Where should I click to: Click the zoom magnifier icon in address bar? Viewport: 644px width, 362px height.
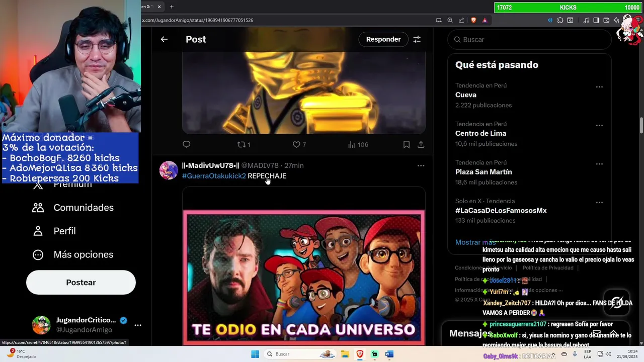click(x=450, y=20)
